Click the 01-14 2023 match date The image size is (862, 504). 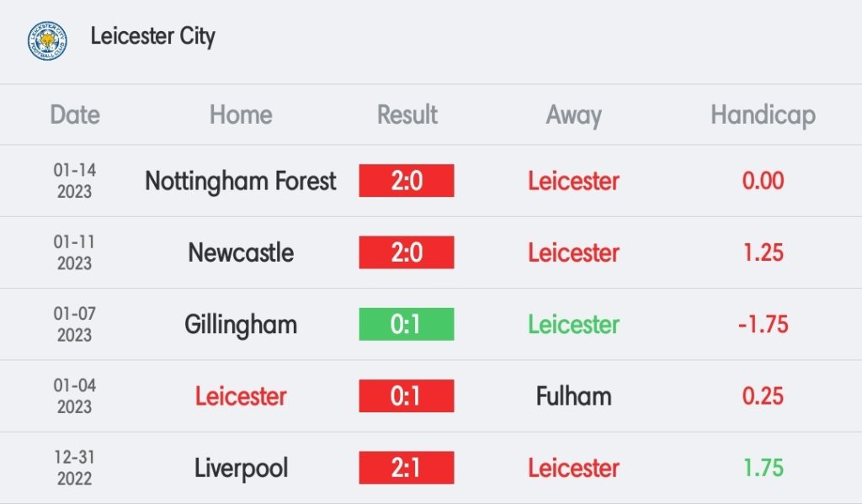pyautogui.click(x=75, y=181)
